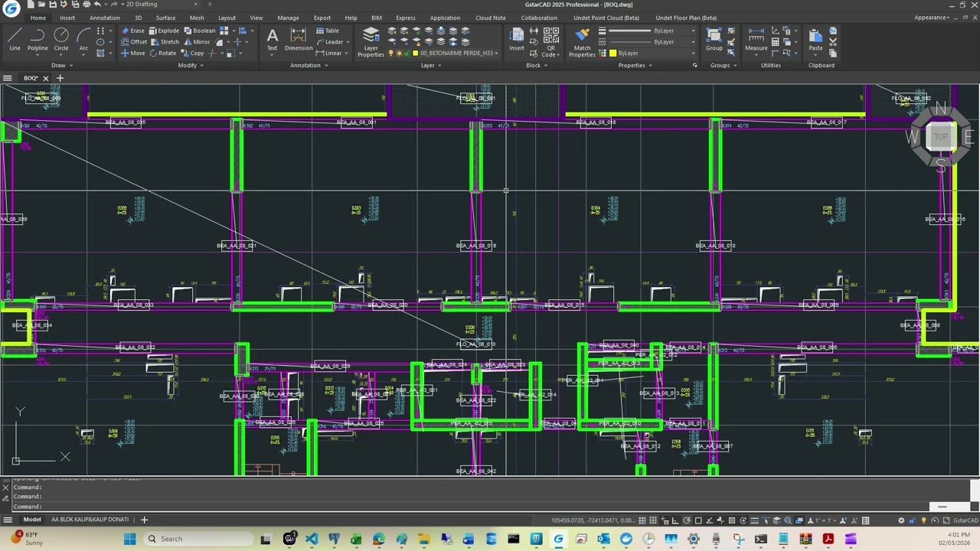Click the Undo arrow in quick access bar
Viewport: 980px width, 551px height.
click(x=97, y=5)
